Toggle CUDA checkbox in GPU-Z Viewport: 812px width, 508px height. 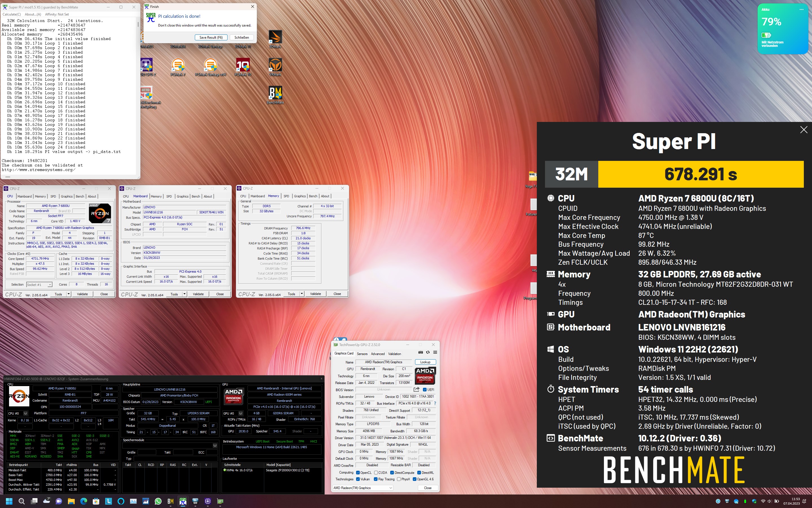pos(376,473)
